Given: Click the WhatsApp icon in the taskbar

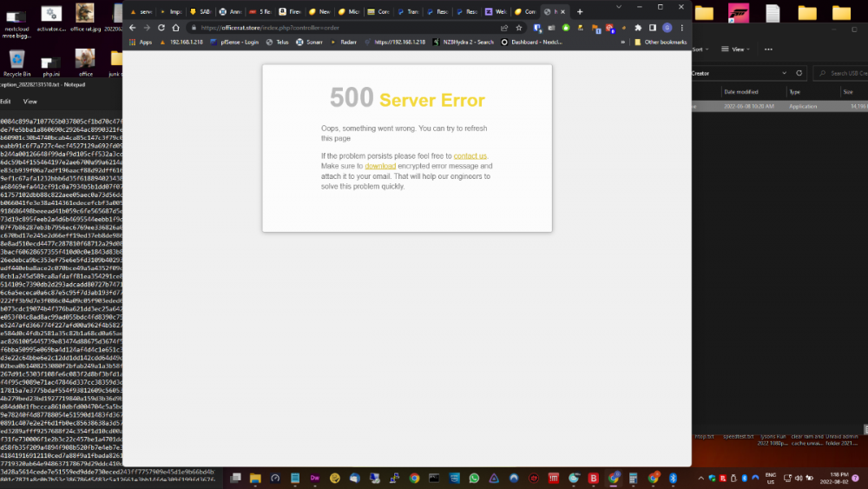Looking at the screenshot, I should 474,478.
